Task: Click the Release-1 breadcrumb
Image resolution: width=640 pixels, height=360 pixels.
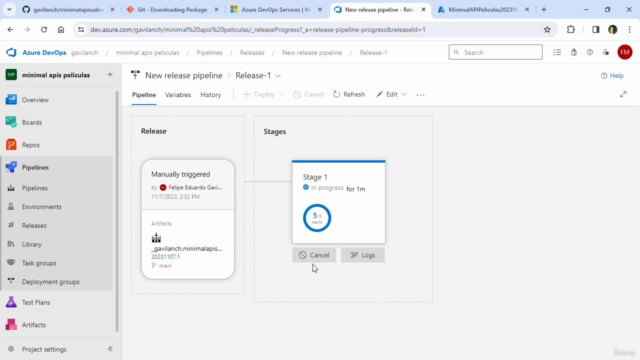Action: [373, 53]
